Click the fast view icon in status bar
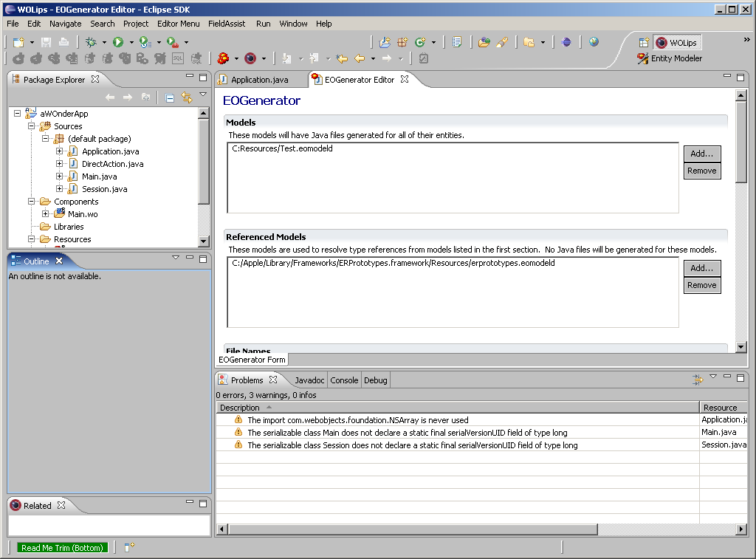 tap(129, 547)
